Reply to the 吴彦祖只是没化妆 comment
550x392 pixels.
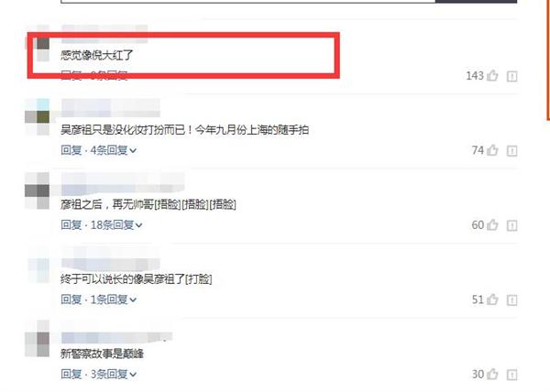pos(71,150)
